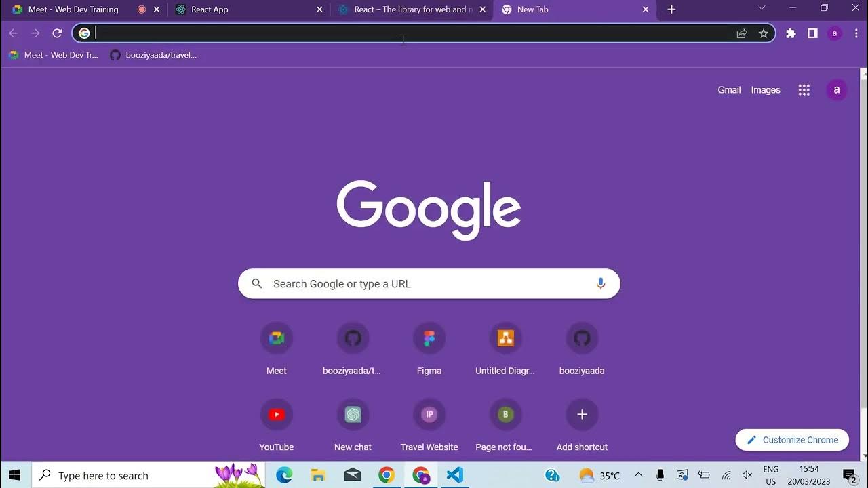Viewport: 868px width, 488px height.
Task: Share this page using the share icon
Action: point(742,33)
